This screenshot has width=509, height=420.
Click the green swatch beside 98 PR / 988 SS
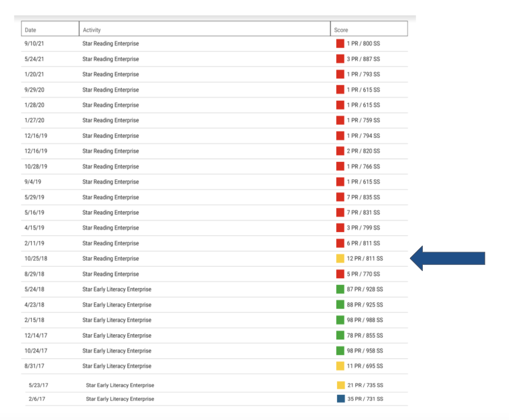pyautogui.click(x=340, y=320)
